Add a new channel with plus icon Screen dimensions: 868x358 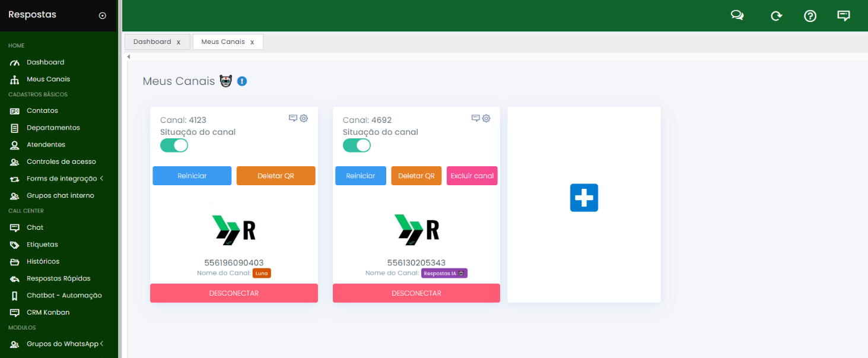pos(584,198)
